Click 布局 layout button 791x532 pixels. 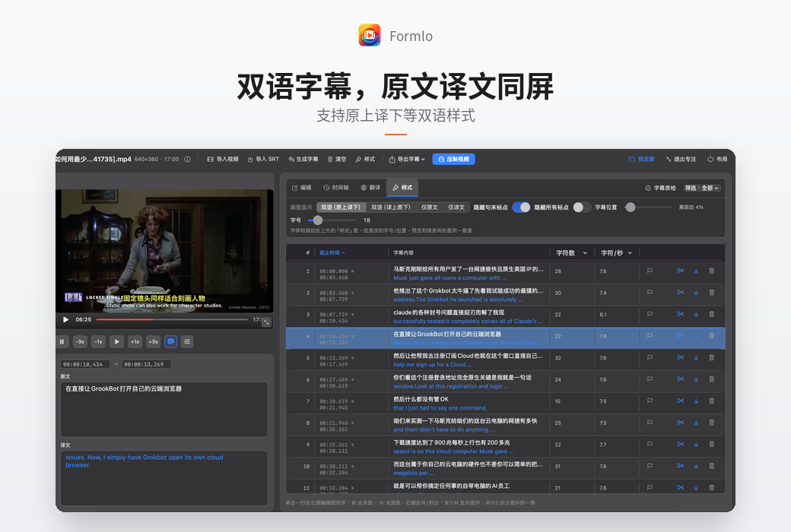[716, 160]
